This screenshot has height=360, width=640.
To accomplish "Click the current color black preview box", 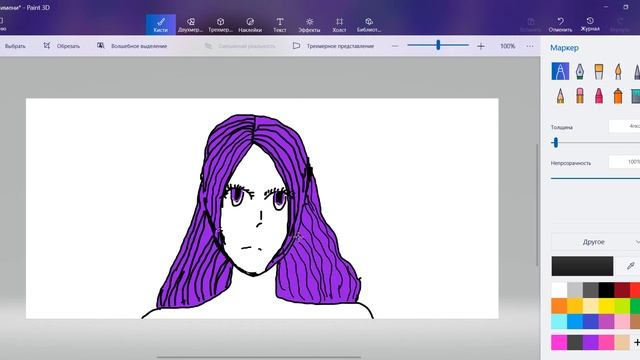I will [582, 266].
